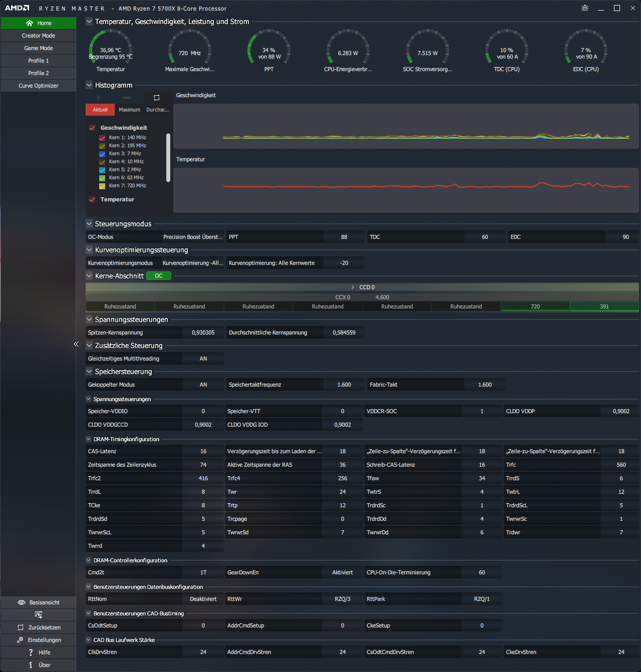
Task: Click the PPT value 88
Action: 344,237
